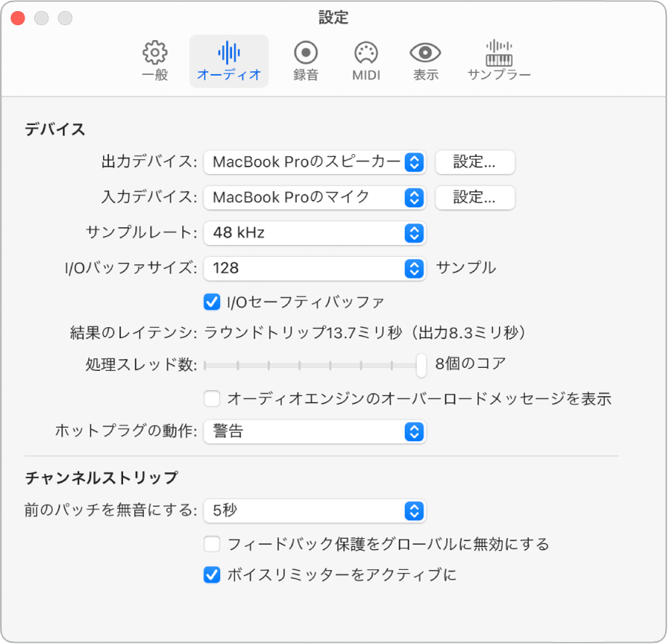Open the 一般 (General) settings pane
The width and height of the screenshot is (668, 644).
[x=153, y=59]
